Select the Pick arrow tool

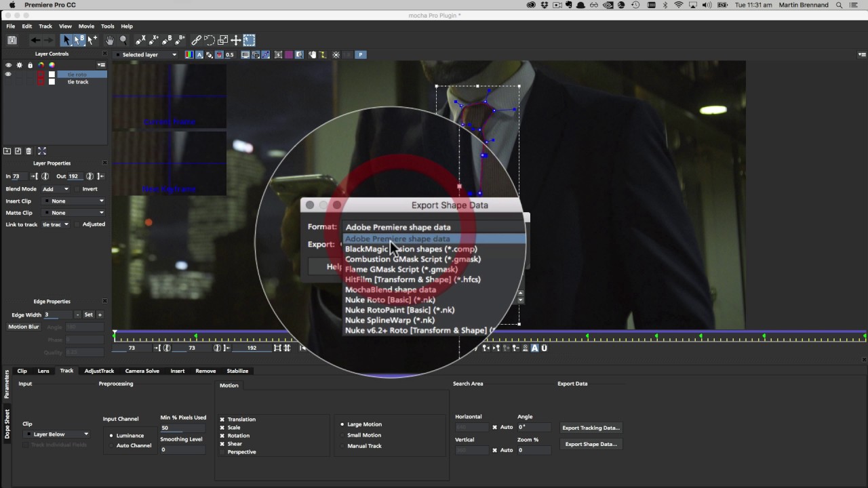tap(66, 40)
